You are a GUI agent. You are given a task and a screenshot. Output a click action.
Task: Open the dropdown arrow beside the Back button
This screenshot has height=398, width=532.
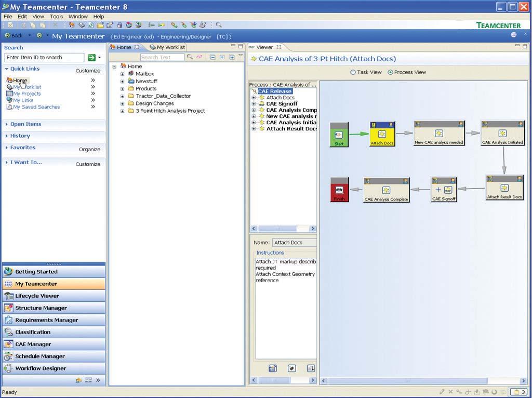point(30,35)
